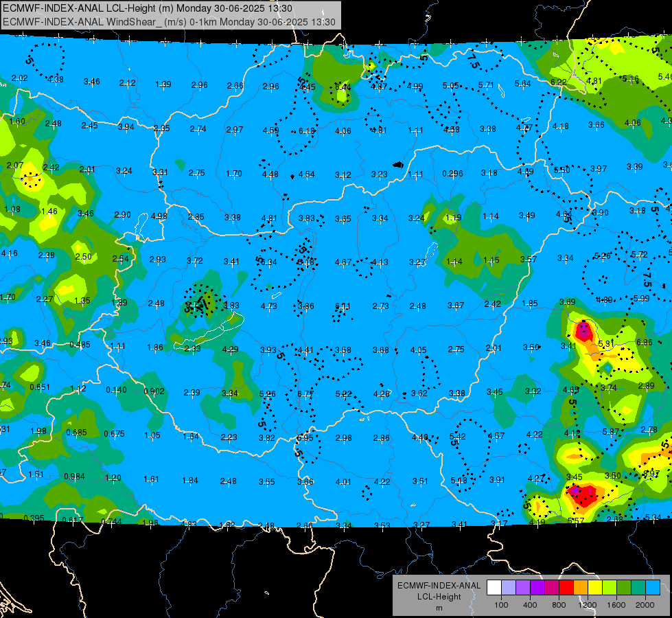The height and width of the screenshot is (618, 672).
Task: Click the wind shear value 0.296
Action: (x=452, y=173)
